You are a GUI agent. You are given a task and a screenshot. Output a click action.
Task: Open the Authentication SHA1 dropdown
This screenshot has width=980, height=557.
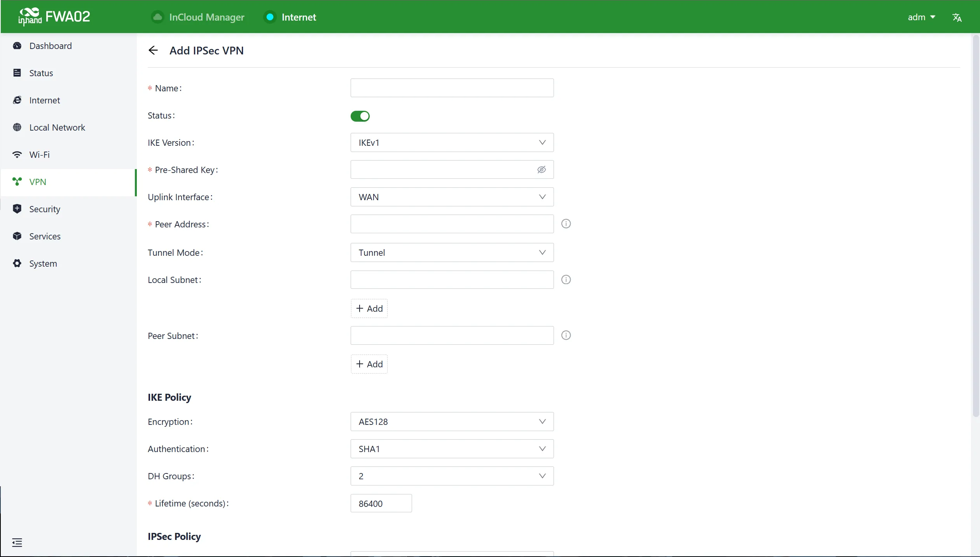pyautogui.click(x=452, y=449)
